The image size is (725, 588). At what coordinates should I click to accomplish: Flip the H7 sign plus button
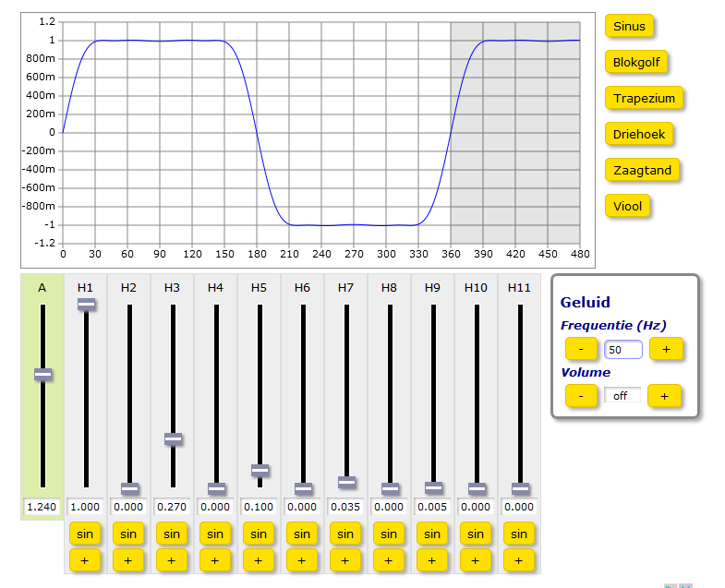coord(345,560)
